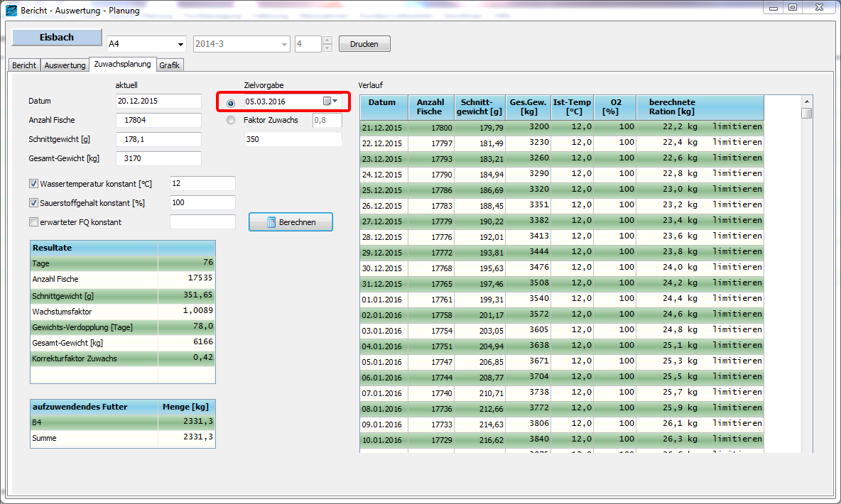Screen dimensions: 841x504
Task: Click the scroll up arrow of Verlauf table
Action: [x=806, y=102]
